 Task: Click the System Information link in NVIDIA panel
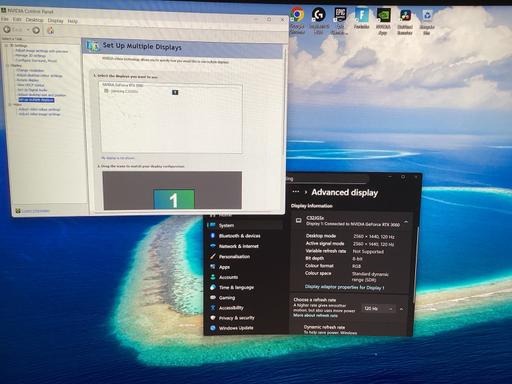(36, 211)
